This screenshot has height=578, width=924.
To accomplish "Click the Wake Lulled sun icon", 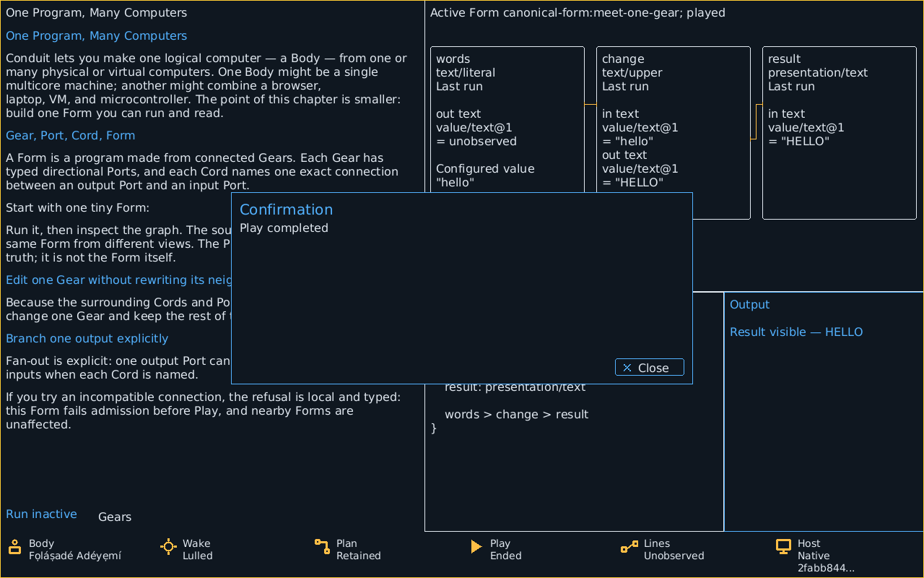I will point(168,547).
